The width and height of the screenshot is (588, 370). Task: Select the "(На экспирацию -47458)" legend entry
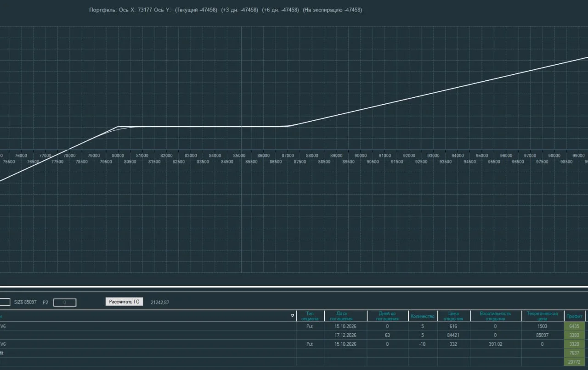[333, 10]
